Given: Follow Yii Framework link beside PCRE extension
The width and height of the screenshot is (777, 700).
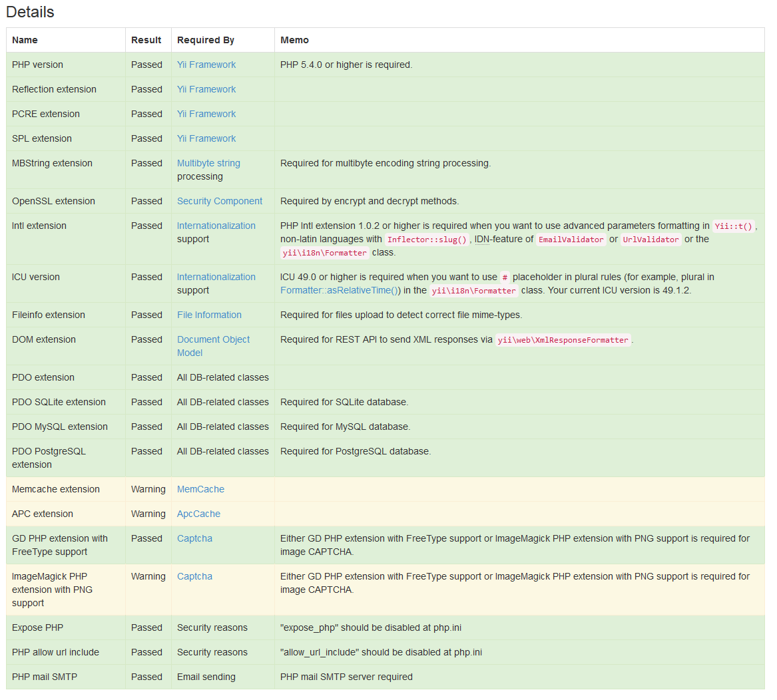Looking at the screenshot, I should click(206, 114).
